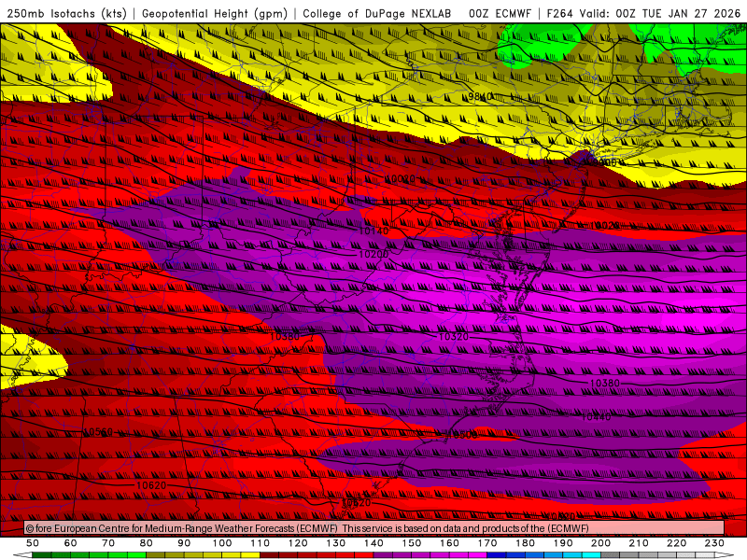Click the 'F264' forecast hour label
The width and height of the screenshot is (747, 560).
click(559, 14)
